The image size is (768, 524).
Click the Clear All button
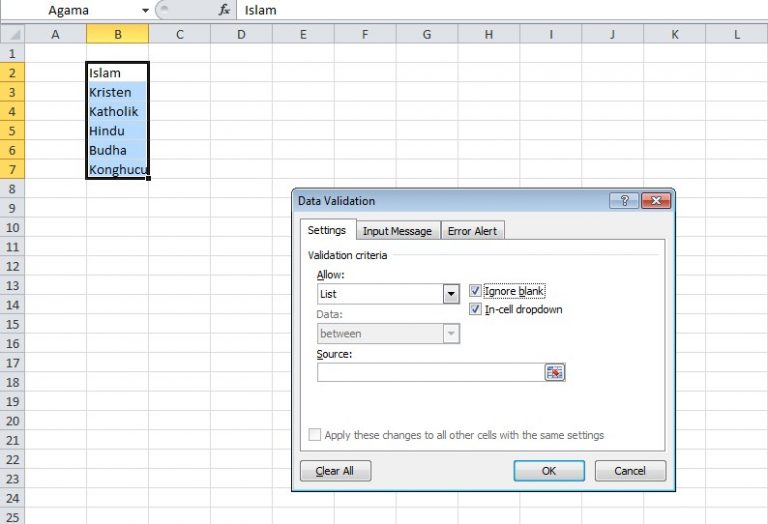[x=335, y=471]
